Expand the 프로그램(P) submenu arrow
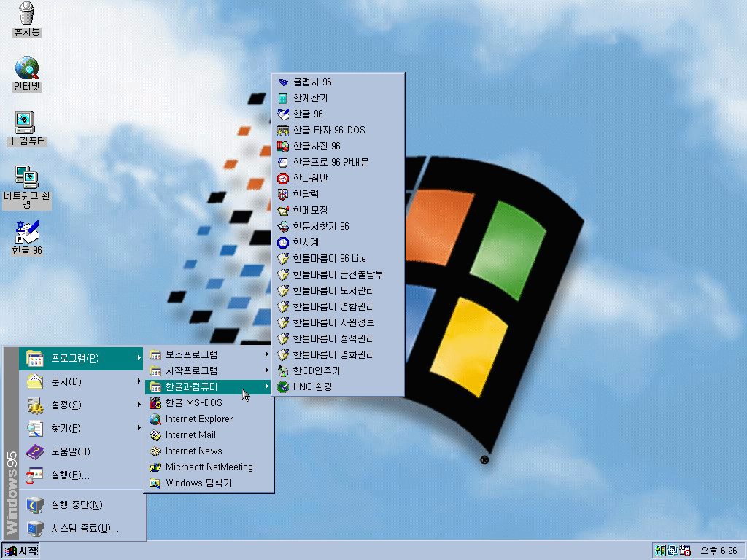The image size is (747, 560). tap(139, 357)
